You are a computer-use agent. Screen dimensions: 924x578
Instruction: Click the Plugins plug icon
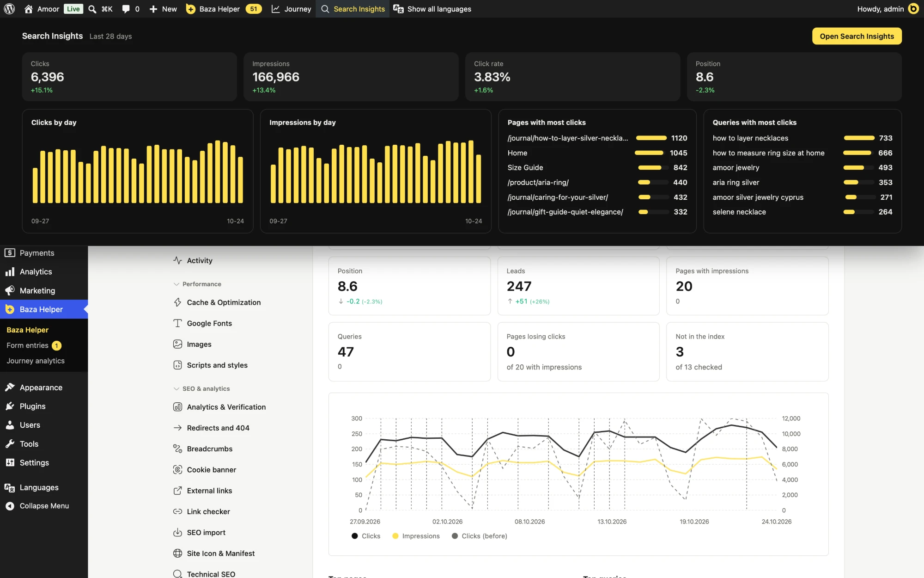click(x=10, y=406)
